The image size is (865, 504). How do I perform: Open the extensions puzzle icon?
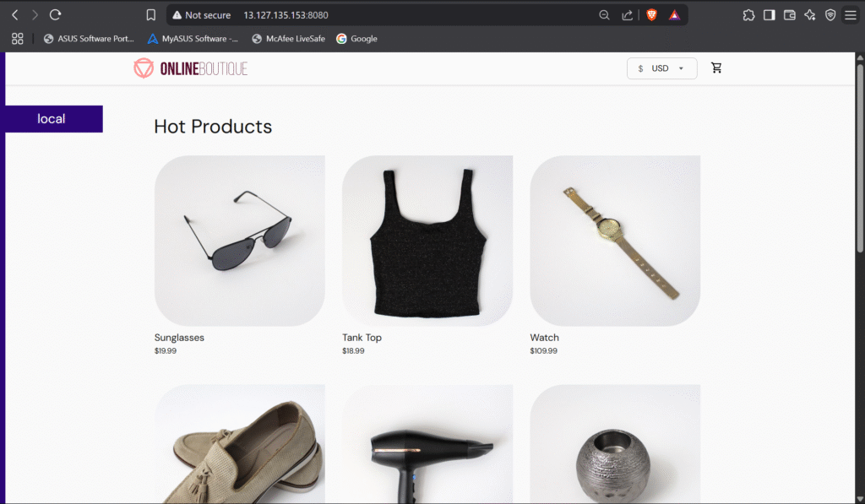pyautogui.click(x=748, y=15)
